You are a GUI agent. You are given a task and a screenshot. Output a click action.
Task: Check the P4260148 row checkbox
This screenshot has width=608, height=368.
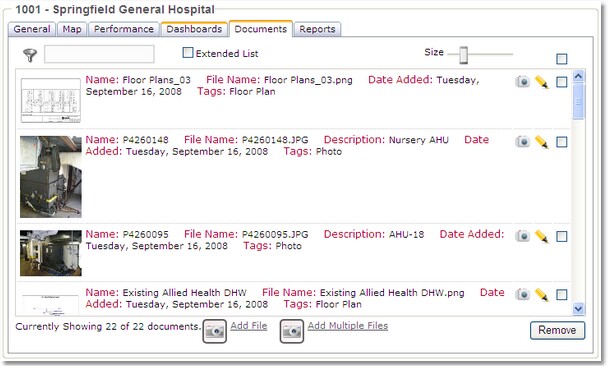pos(561,142)
